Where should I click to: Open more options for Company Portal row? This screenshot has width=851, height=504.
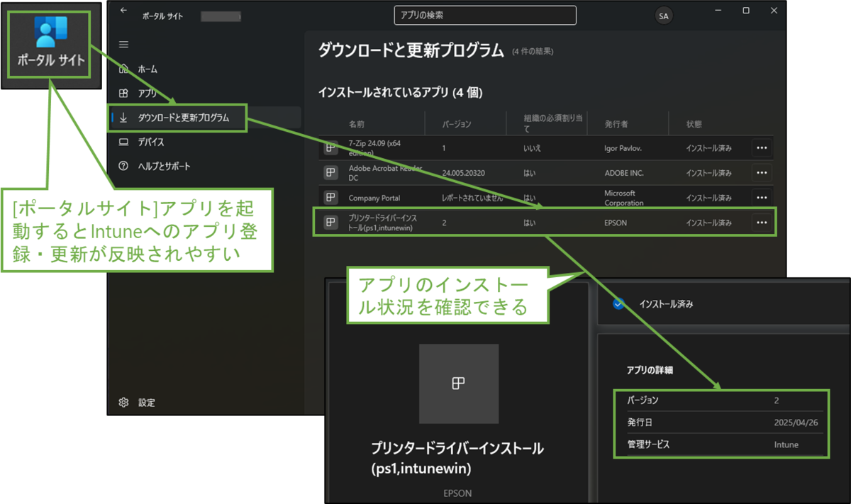tap(762, 197)
